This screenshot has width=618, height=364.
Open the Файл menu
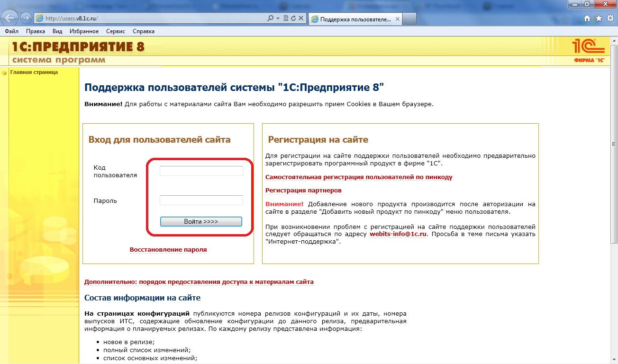tap(11, 31)
